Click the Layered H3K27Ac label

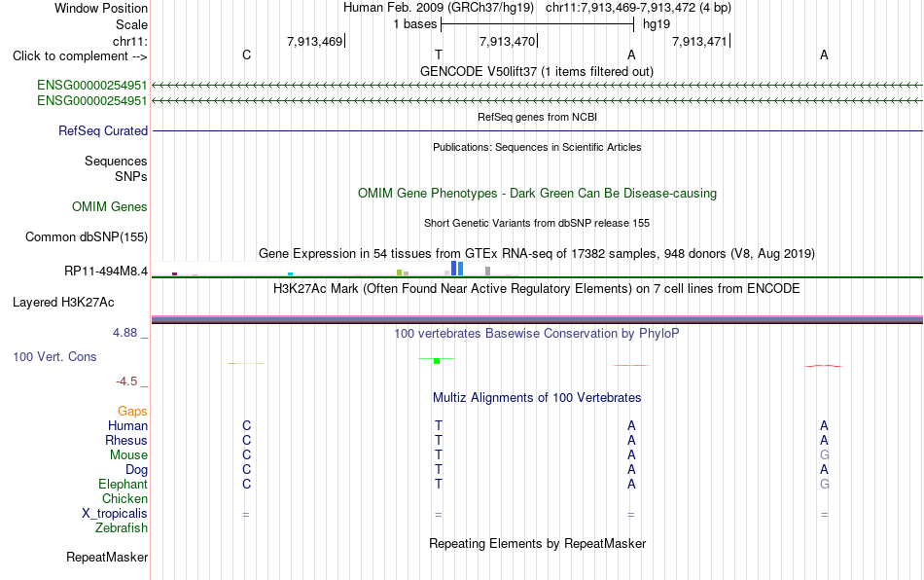(x=63, y=303)
